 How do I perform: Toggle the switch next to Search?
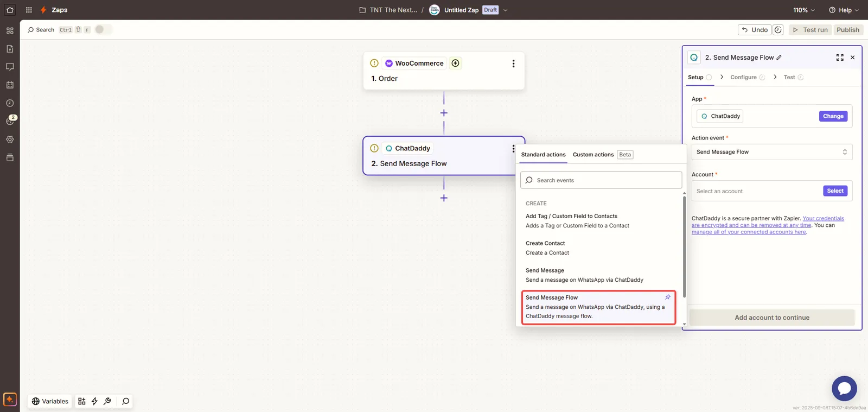point(103,30)
